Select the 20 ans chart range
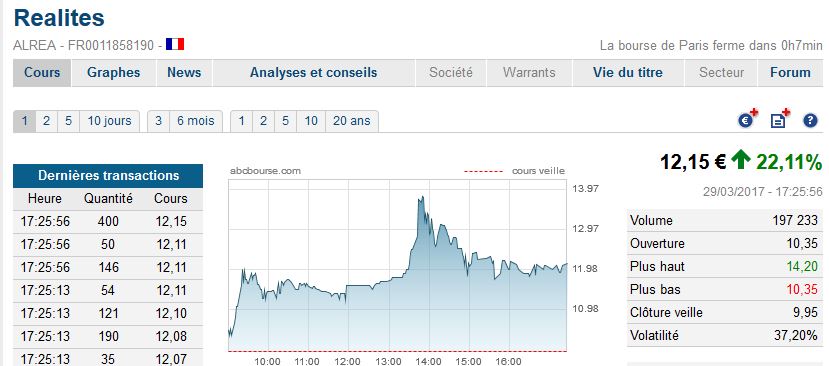829x366 pixels. tap(352, 121)
